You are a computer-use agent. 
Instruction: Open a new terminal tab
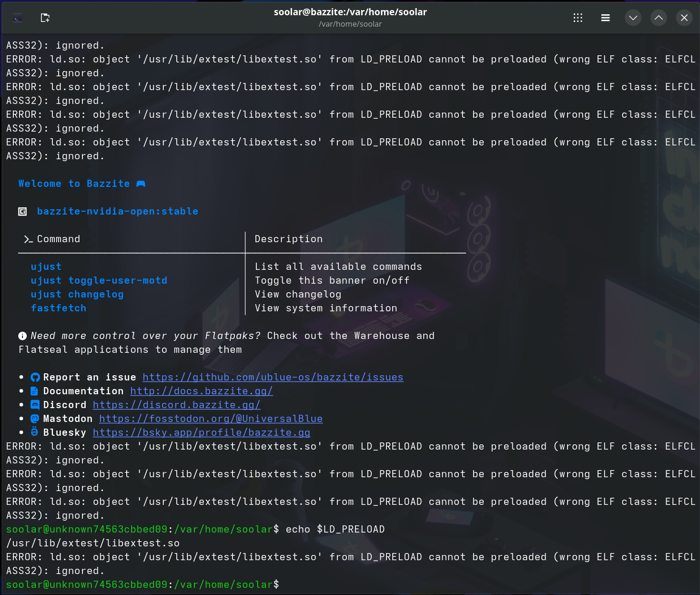click(45, 18)
